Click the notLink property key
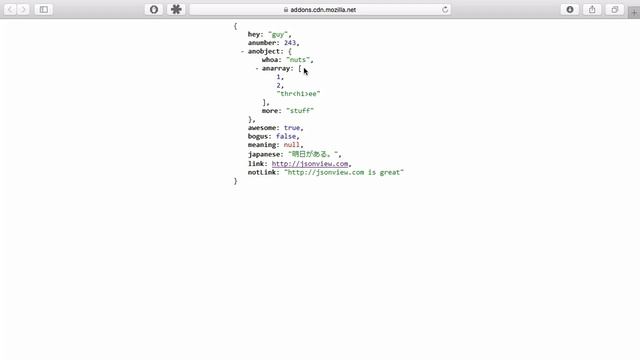Image resolution: width=640 pixels, height=360 pixels. [262, 172]
